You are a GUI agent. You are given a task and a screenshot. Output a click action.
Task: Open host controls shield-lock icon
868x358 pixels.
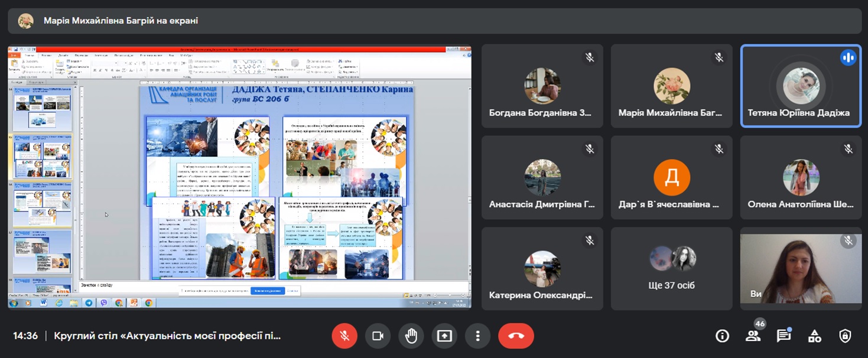[x=845, y=336]
